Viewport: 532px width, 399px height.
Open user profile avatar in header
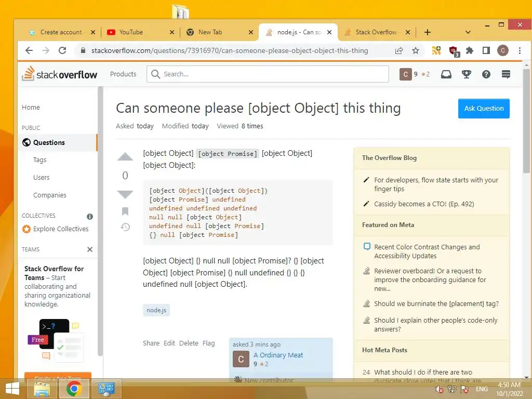405,74
